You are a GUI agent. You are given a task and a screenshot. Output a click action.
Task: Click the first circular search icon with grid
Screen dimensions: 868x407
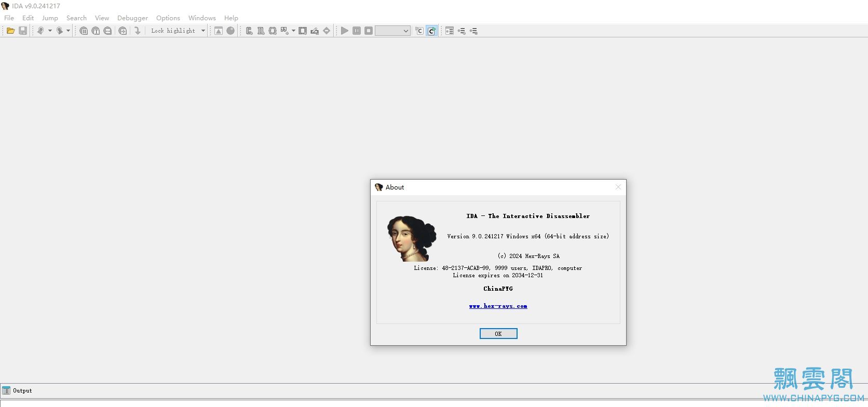pos(84,31)
